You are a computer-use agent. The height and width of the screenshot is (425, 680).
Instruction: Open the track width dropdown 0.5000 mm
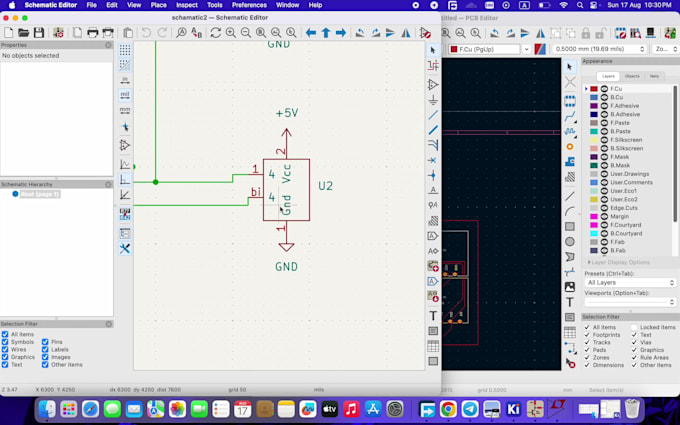(599, 49)
